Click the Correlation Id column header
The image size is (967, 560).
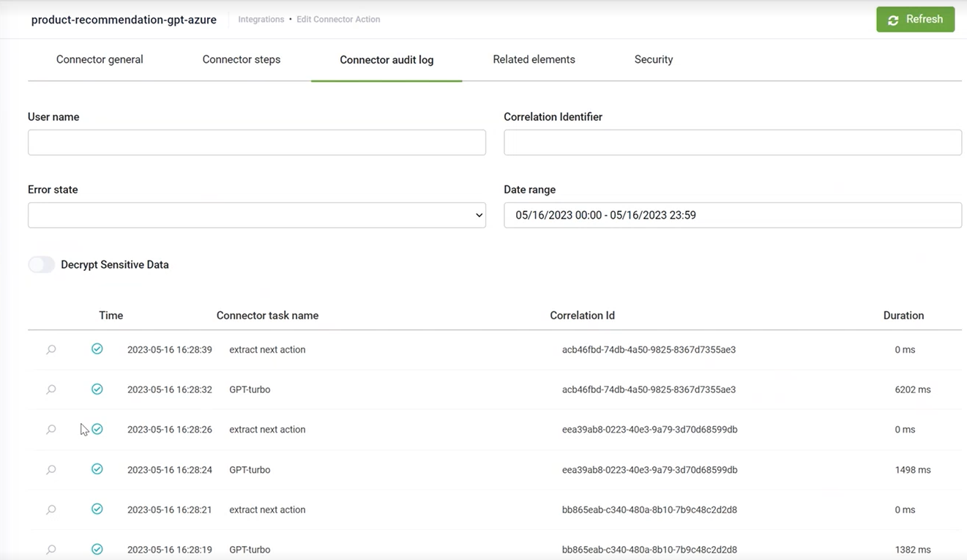(582, 316)
